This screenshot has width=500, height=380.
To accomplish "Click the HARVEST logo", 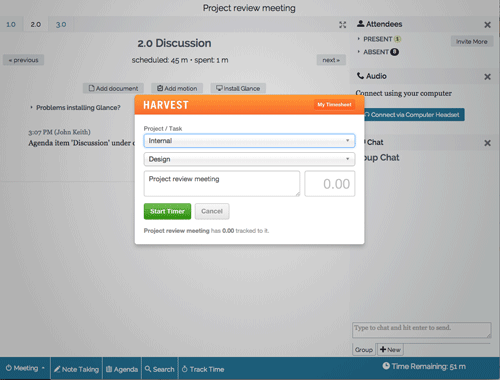I will (x=166, y=105).
